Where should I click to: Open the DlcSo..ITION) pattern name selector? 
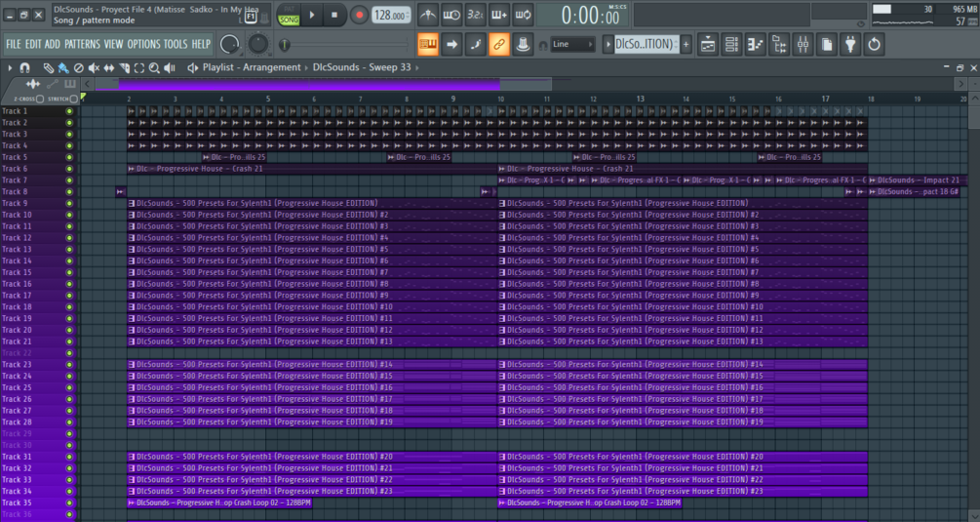tap(647, 44)
